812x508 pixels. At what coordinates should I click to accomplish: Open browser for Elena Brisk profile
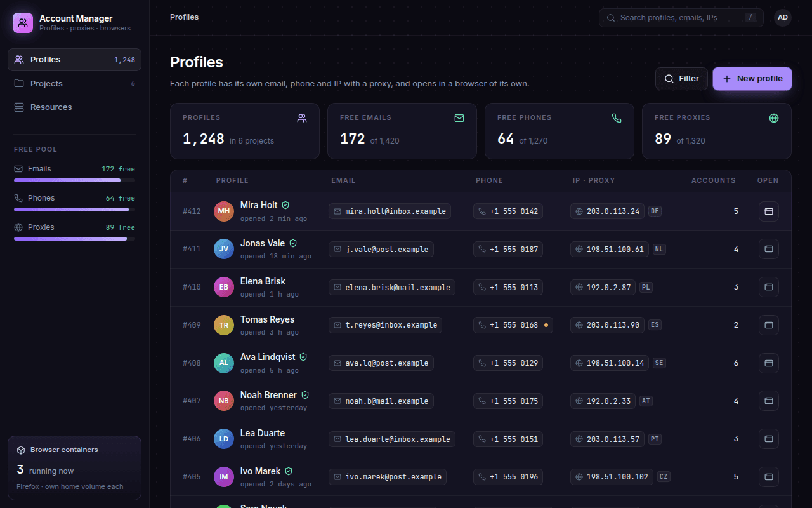click(x=769, y=287)
